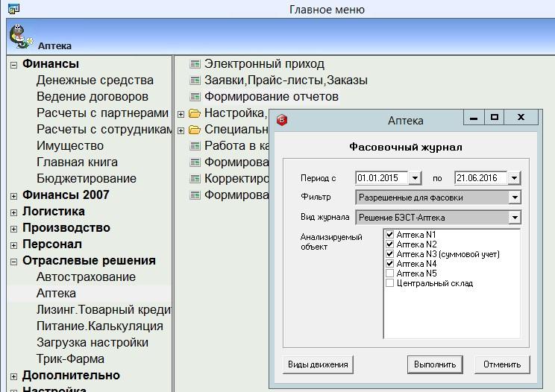555x392 pixels.
Task: Select the Аптека tree item
Action: point(56,293)
